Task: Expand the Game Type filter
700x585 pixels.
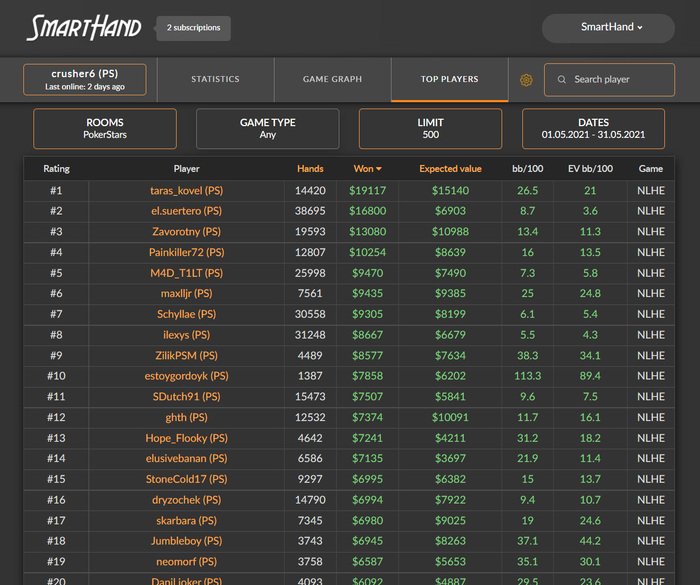Action: pos(267,129)
